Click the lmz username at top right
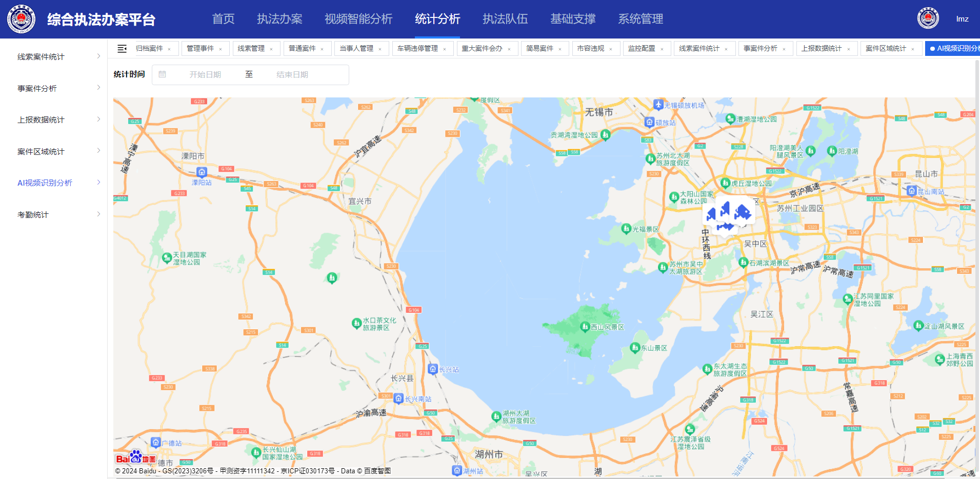The image size is (980, 479). pos(962,19)
